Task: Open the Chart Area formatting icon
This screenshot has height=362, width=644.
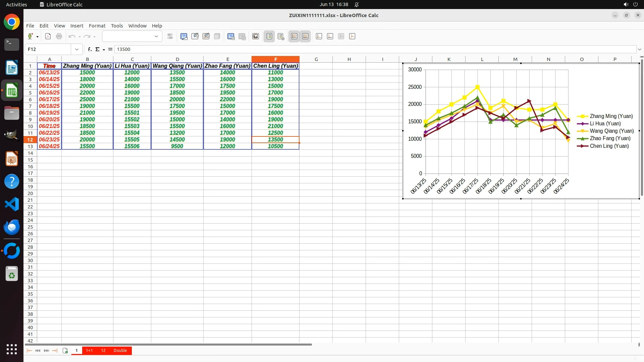Action: [195, 36]
